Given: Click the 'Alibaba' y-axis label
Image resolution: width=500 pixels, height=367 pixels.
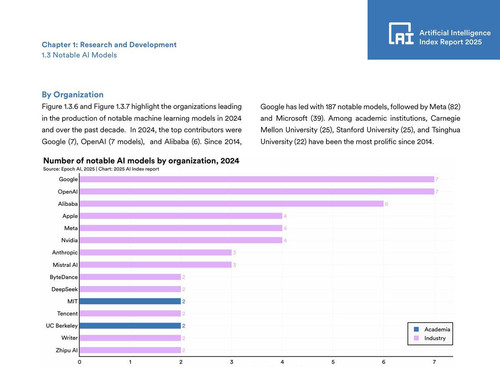Looking at the screenshot, I should [68, 204].
